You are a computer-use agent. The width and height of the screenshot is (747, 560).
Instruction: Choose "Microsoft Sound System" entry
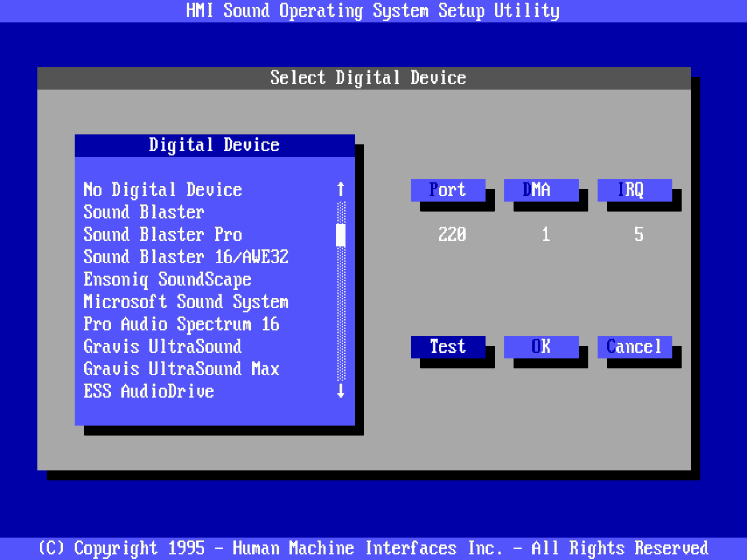coord(186,301)
